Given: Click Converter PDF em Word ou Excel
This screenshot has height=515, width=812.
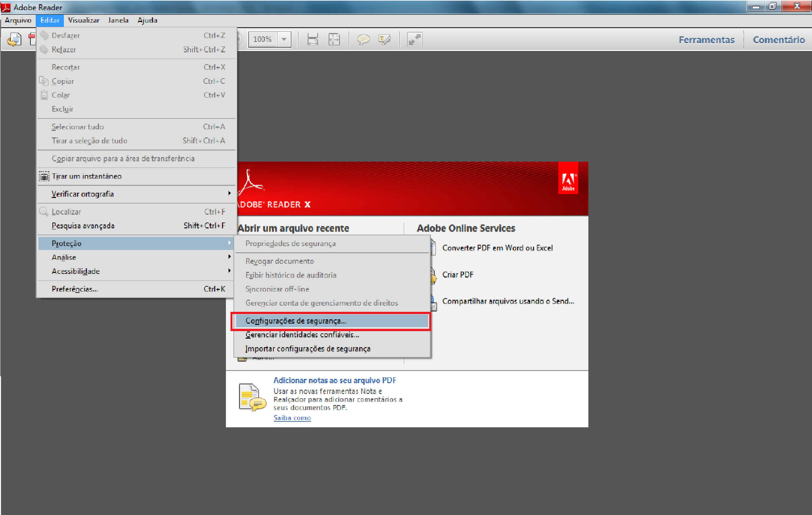Looking at the screenshot, I should [497, 248].
